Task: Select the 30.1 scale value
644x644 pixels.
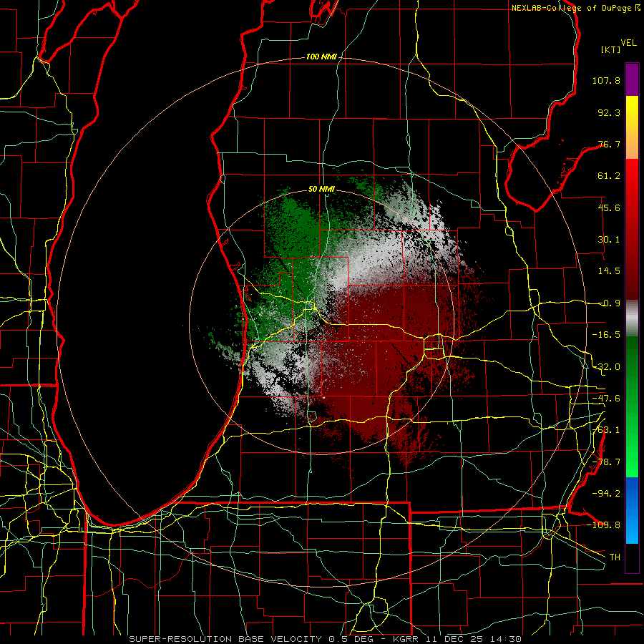Action: [x=609, y=240]
